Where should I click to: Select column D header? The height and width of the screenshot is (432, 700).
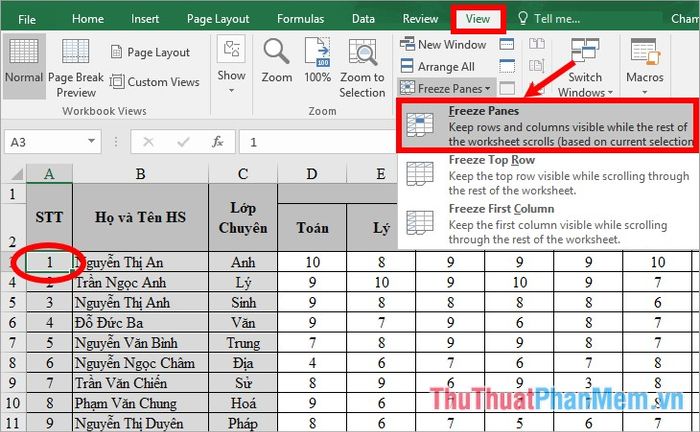pyautogui.click(x=312, y=174)
